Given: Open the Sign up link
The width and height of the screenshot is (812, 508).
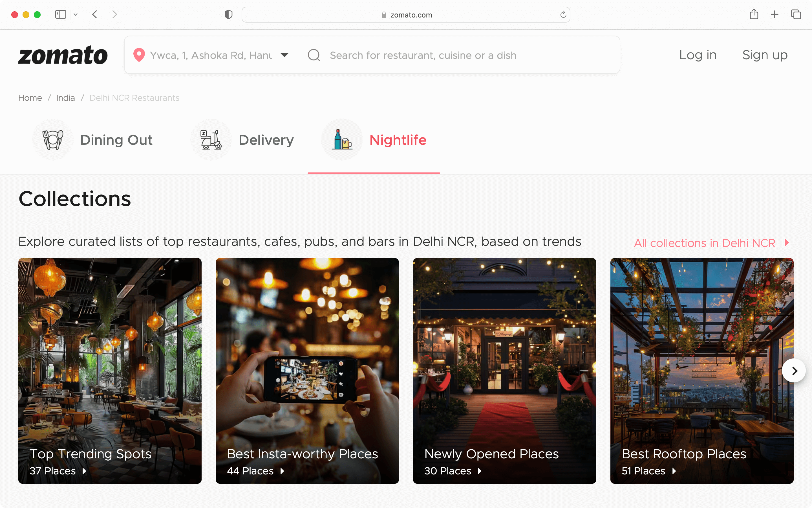Looking at the screenshot, I should 765,55.
